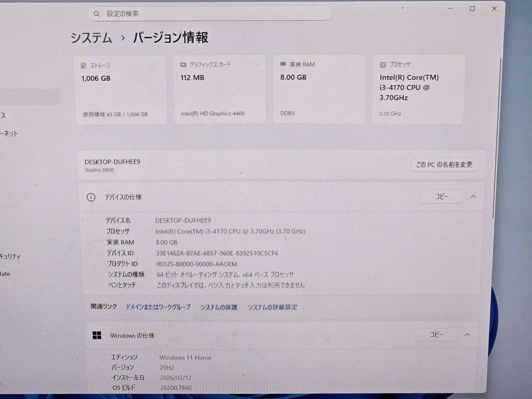Screen dimensions: 532x399
Task: Select システム in the breadcrumb navigation
Action: 91,38
